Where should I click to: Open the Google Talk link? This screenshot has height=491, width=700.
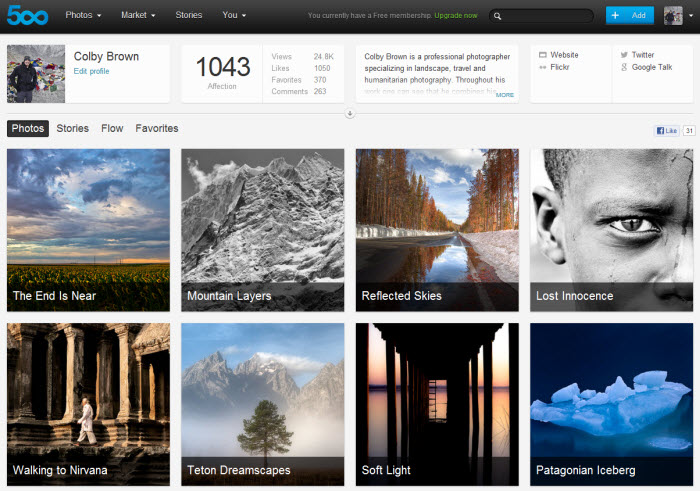click(652, 67)
